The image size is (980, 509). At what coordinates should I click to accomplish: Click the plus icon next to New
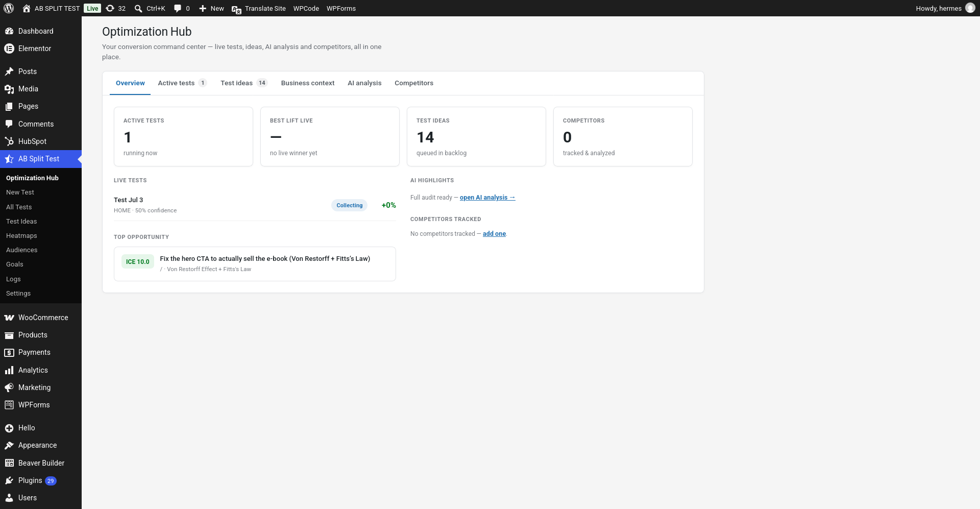point(203,8)
